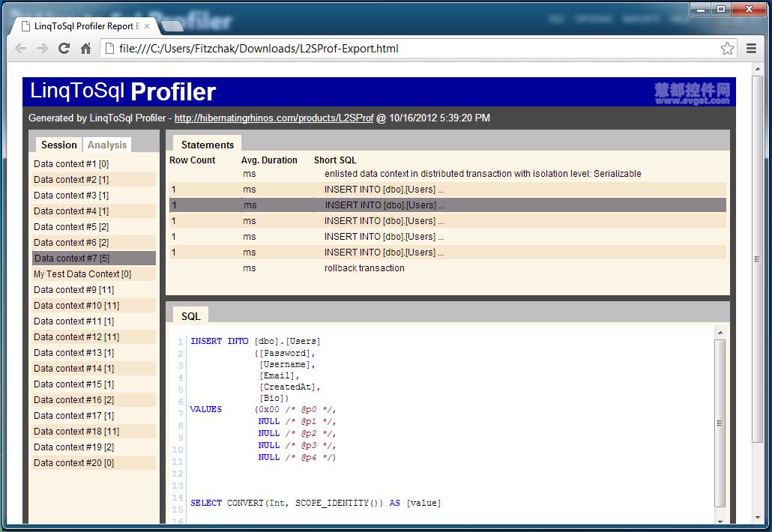772x532 pixels.
Task: Open the Chrome hamburger menu
Action: pos(751,48)
